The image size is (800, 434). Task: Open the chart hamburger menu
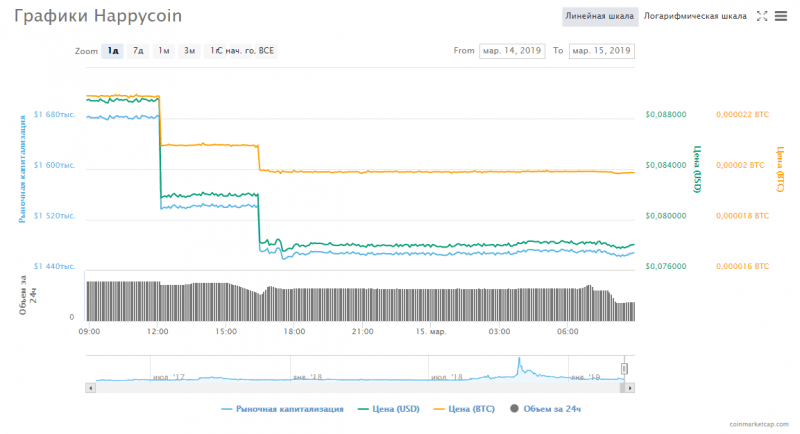[781, 16]
